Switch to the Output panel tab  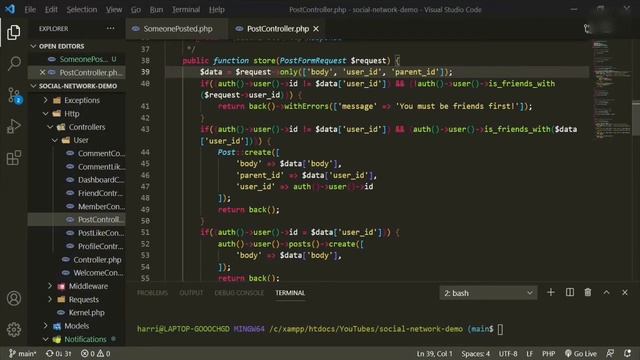tap(191, 293)
